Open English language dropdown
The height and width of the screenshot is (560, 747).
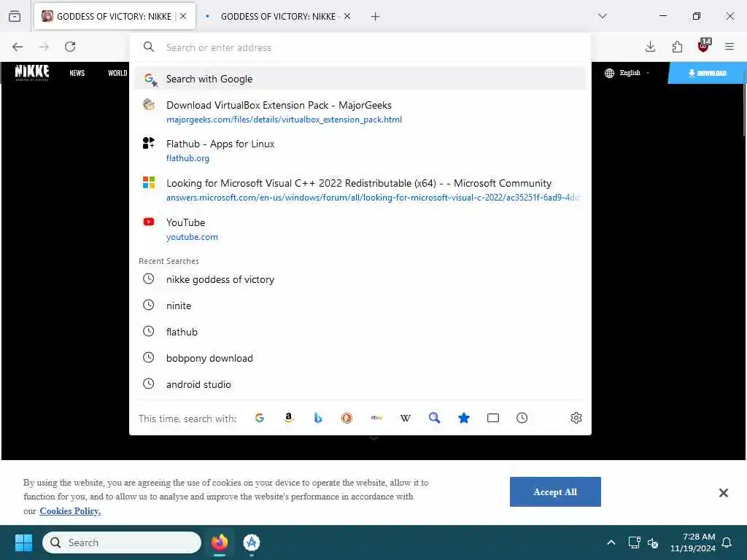coord(627,73)
